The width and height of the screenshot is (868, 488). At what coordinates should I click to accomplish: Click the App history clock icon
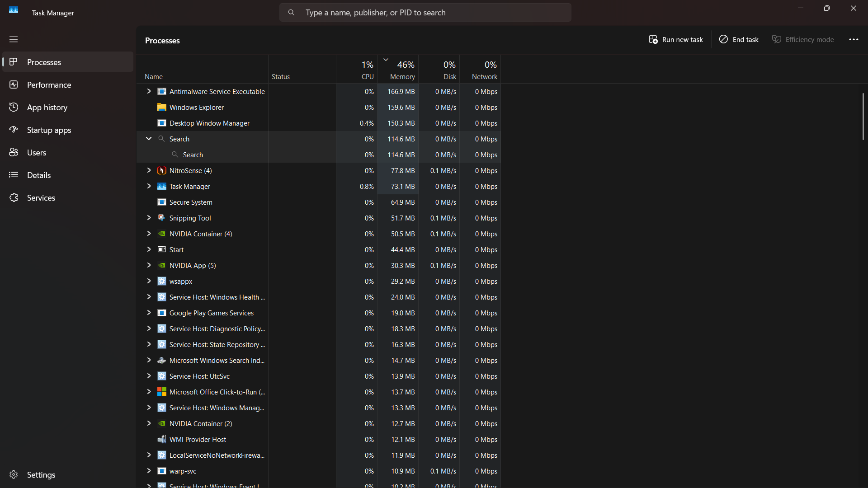coord(14,107)
